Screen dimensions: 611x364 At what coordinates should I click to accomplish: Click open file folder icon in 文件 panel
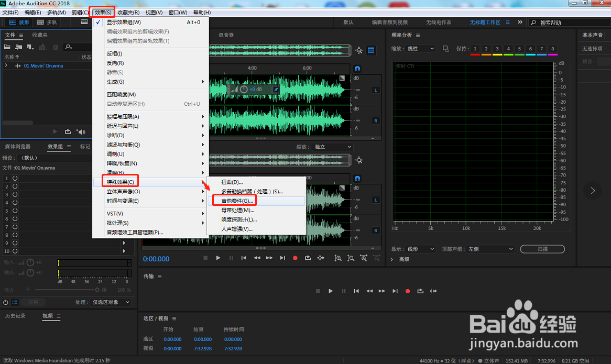click(x=7, y=47)
